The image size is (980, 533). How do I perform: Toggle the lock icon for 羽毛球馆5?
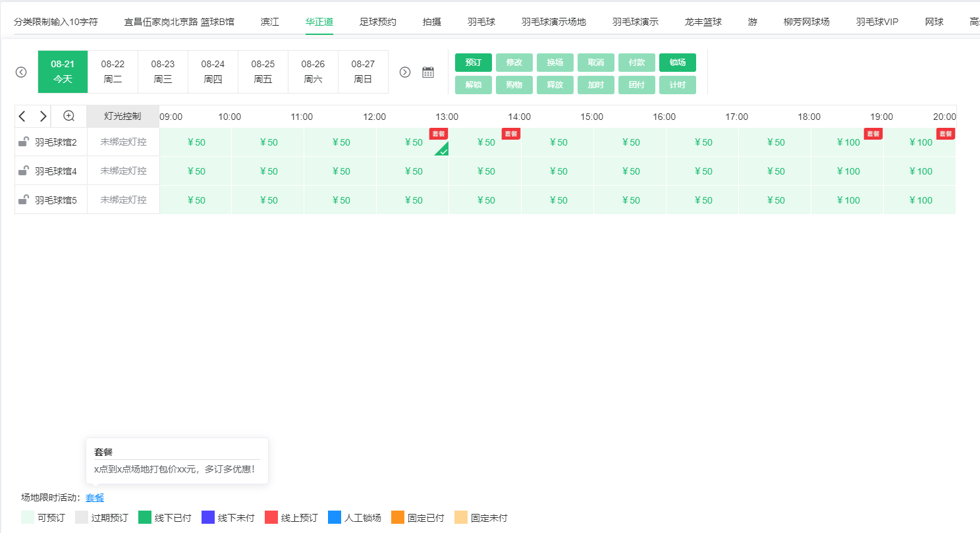click(x=23, y=200)
